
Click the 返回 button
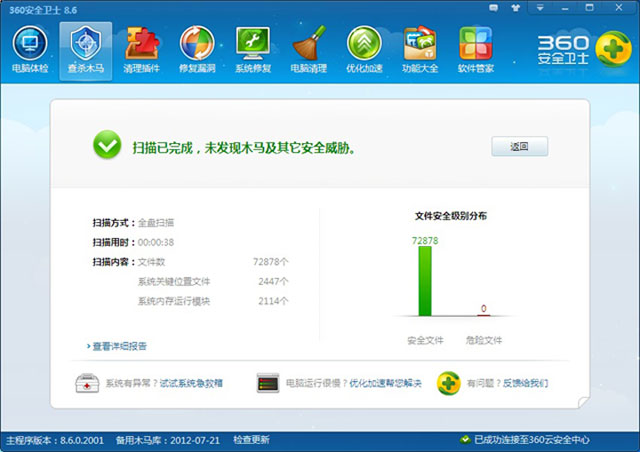coord(519,146)
